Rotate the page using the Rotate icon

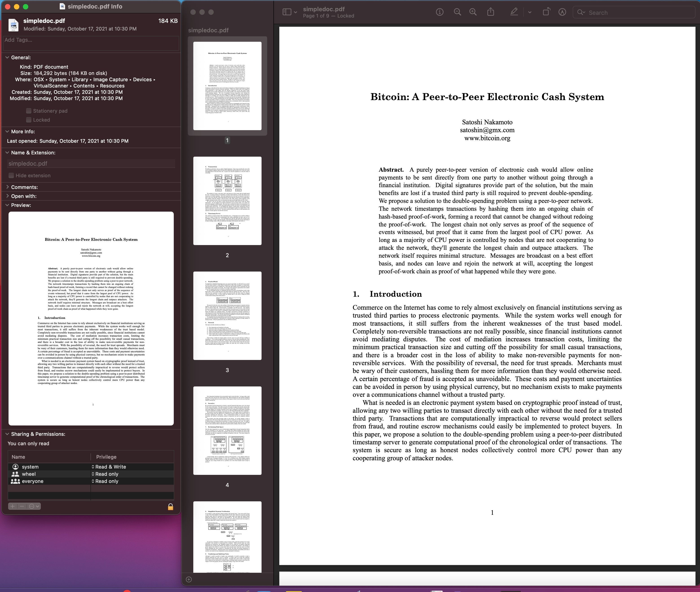546,12
